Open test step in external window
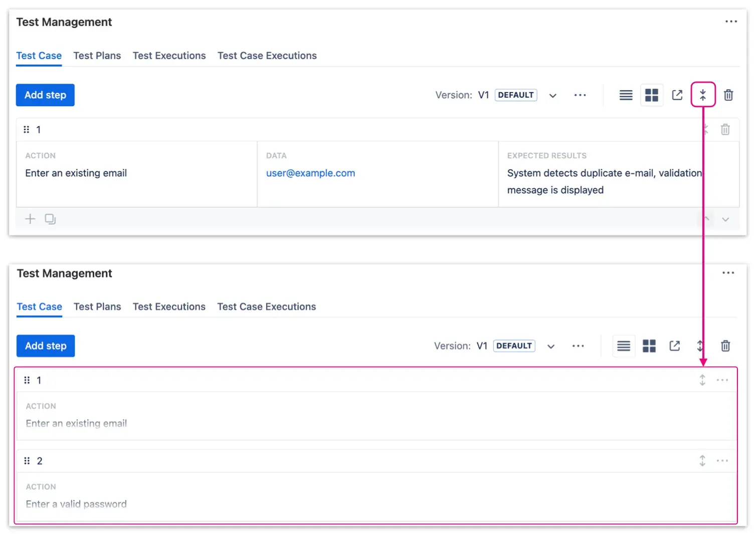 (677, 95)
